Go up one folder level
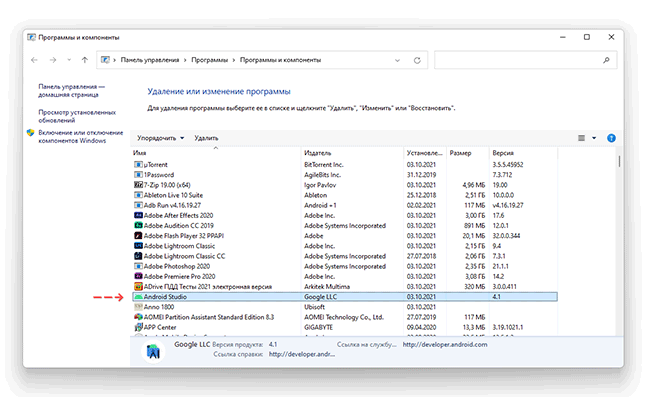Screen dimensions: 650x397 (x=85, y=60)
